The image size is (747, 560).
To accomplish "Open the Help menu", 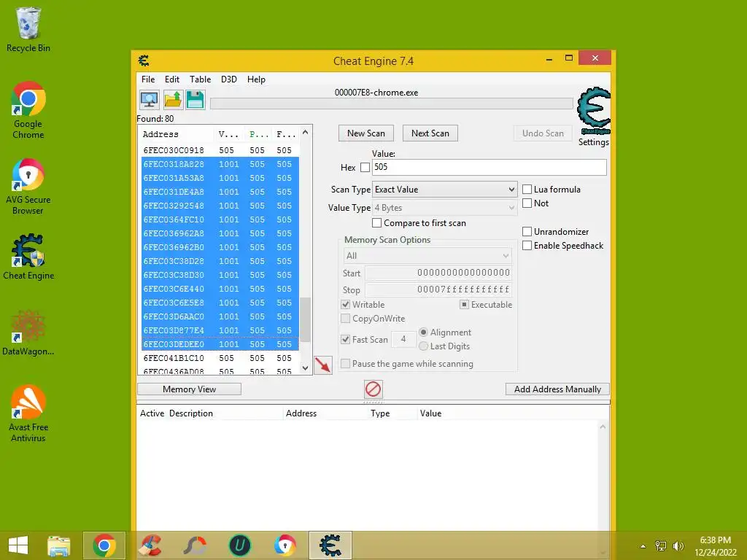I will (x=256, y=79).
